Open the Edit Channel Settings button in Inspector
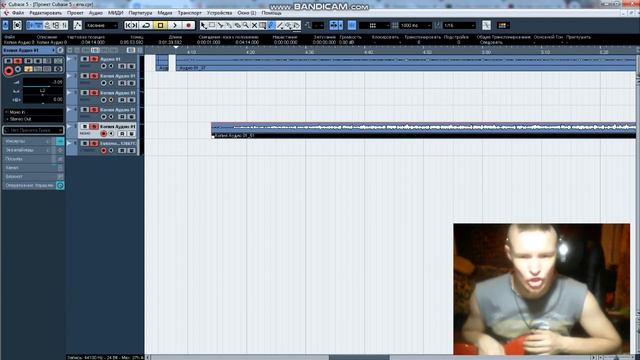 coord(60,50)
